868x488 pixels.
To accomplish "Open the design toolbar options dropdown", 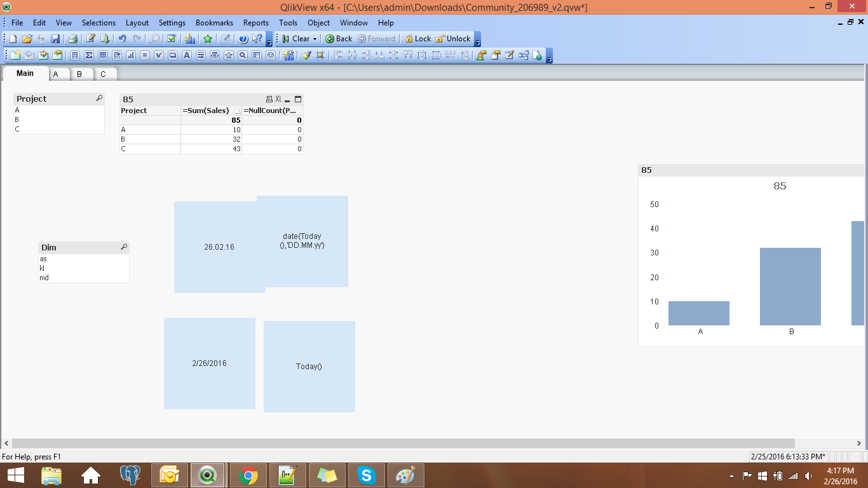I will click(x=550, y=56).
